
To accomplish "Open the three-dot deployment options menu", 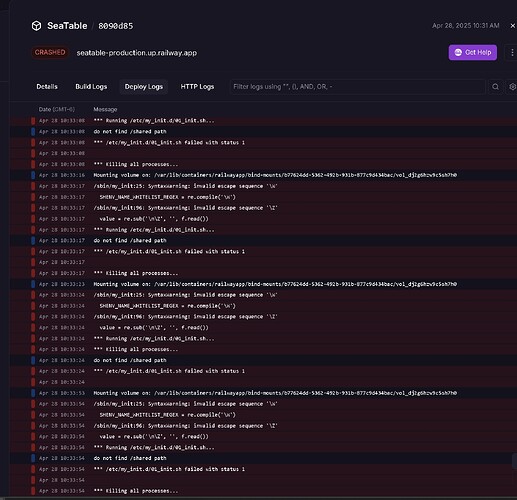I will (512, 52).
